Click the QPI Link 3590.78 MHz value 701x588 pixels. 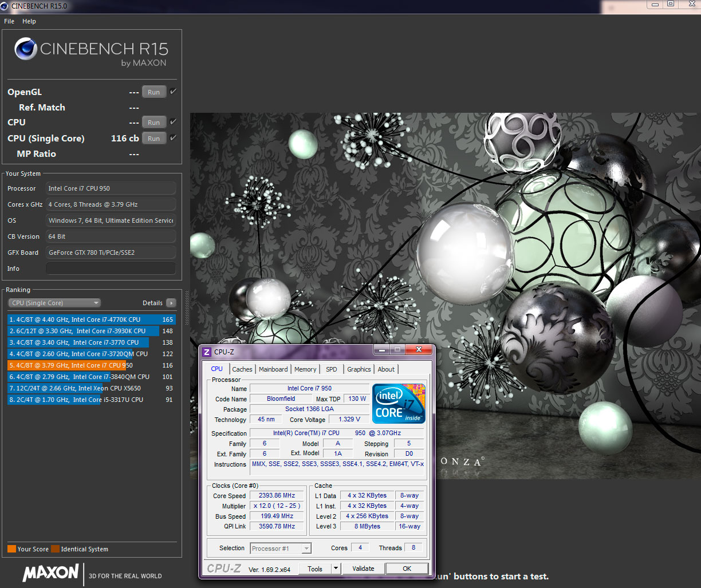tap(277, 527)
